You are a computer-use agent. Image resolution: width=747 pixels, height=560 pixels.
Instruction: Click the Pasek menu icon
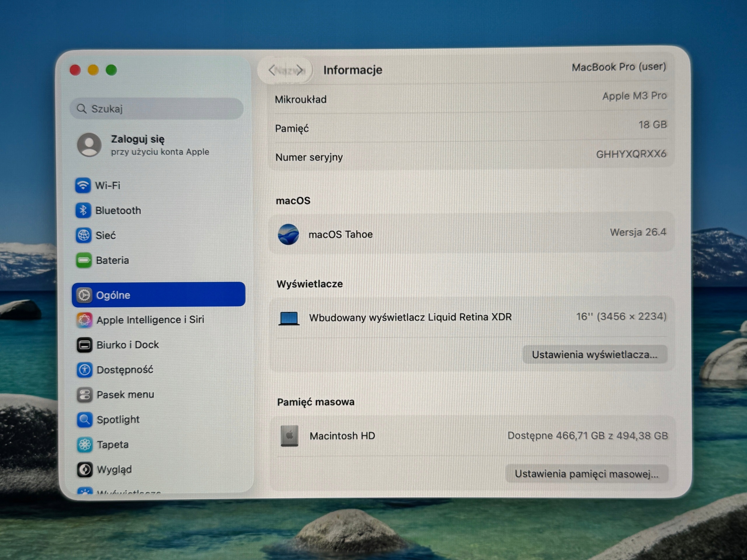(84, 395)
